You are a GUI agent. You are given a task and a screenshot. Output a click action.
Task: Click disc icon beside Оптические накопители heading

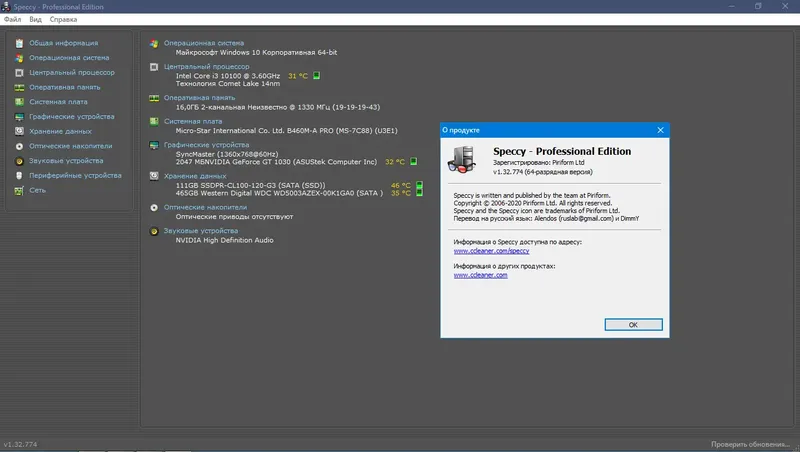154,208
